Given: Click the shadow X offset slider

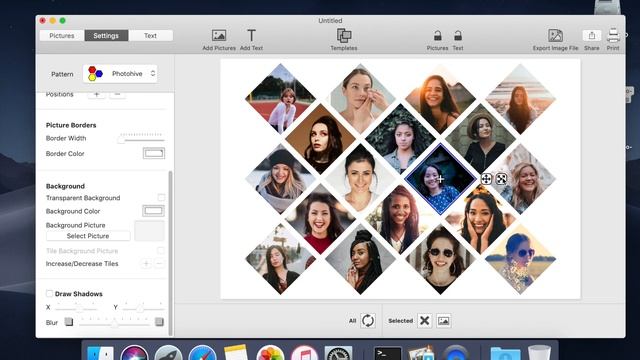Looking at the screenshot, I should click(76, 307).
